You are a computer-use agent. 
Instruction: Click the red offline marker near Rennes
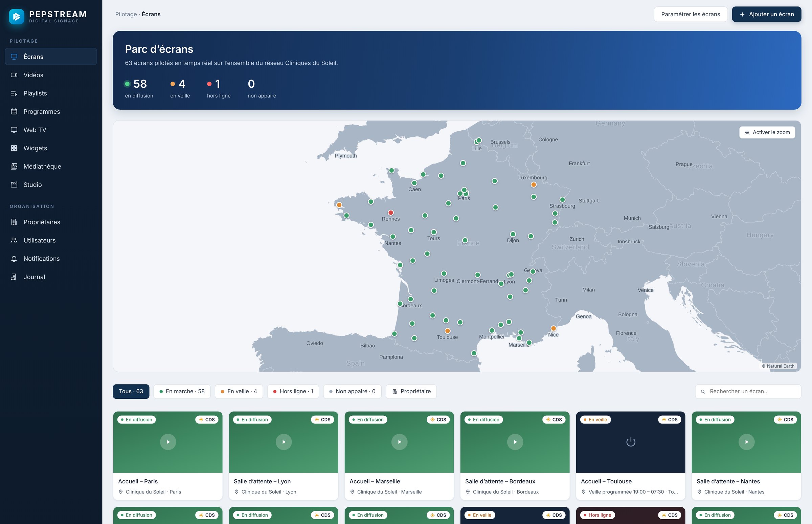(x=391, y=213)
